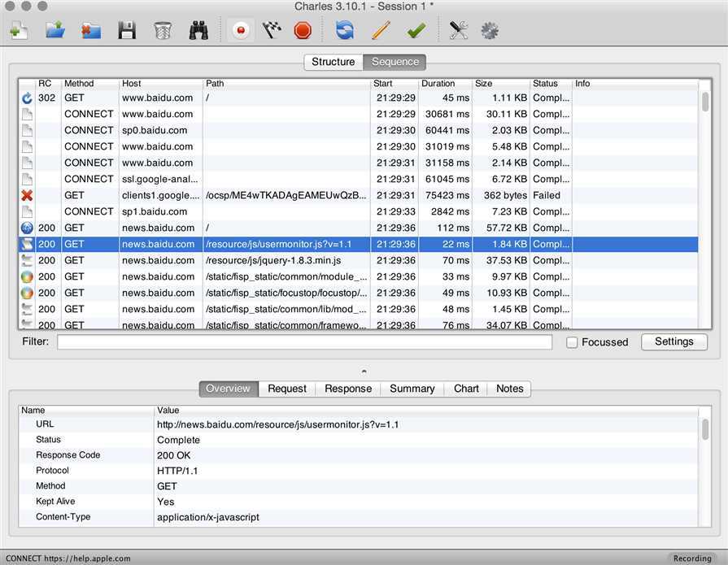Open Tools with the wrench and screwdriver icon
Image resolution: width=728 pixels, height=565 pixels.
point(458,31)
